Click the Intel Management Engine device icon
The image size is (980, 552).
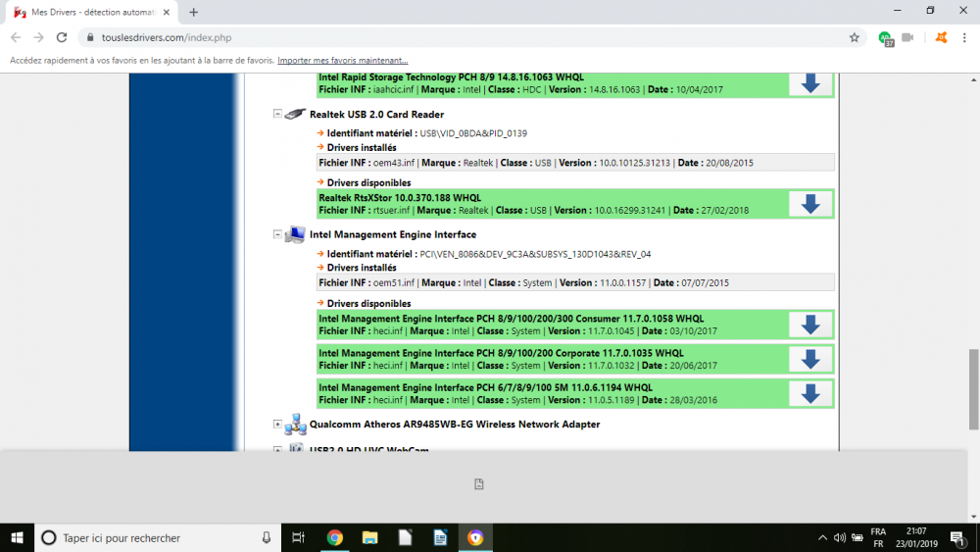(295, 234)
